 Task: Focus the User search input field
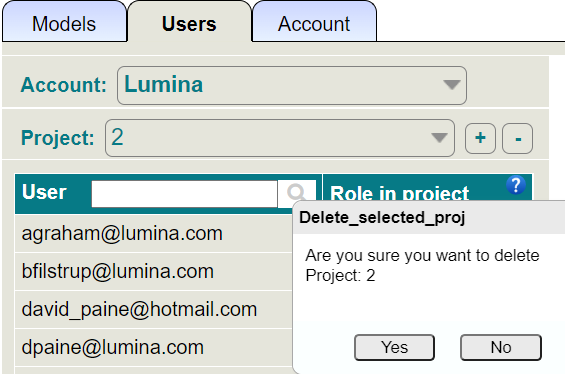point(184,194)
